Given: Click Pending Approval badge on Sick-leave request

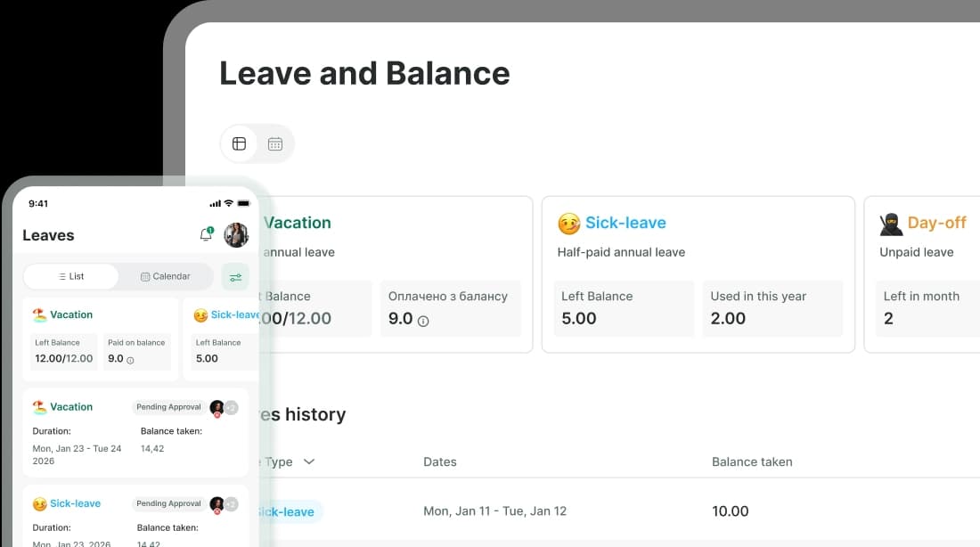Looking at the screenshot, I should pyautogui.click(x=168, y=503).
